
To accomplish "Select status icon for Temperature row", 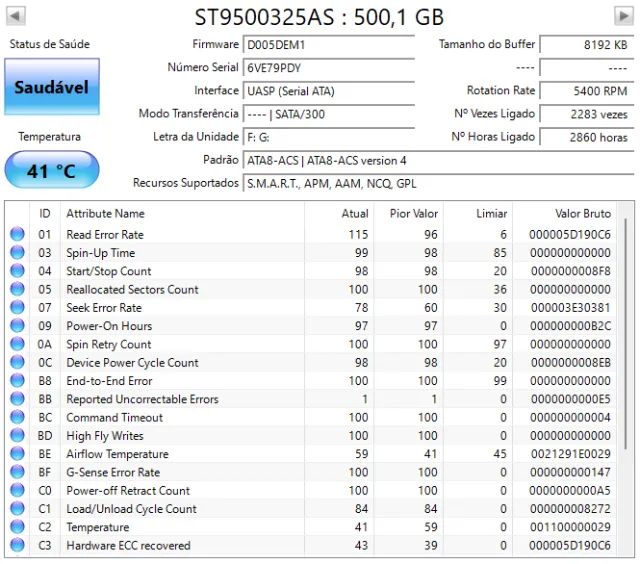I will click(17, 527).
